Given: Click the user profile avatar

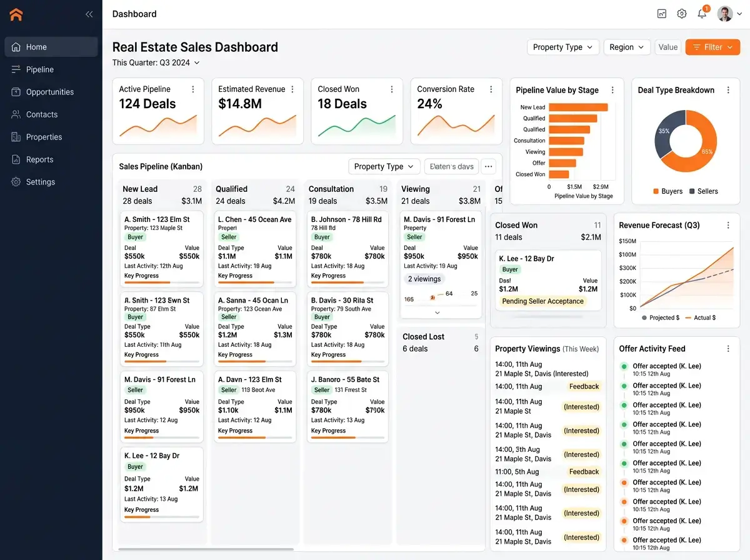Looking at the screenshot, I should tap(725, 14).
